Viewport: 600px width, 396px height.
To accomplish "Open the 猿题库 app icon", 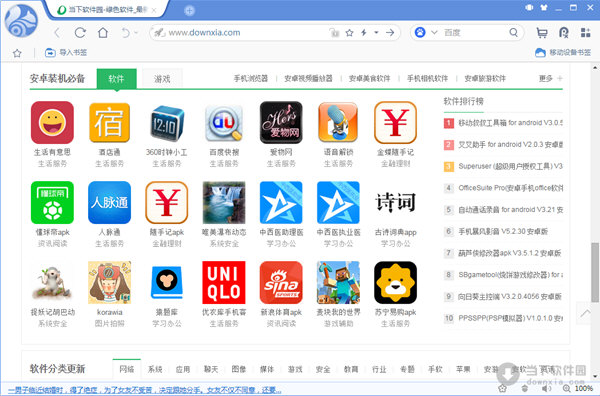I will point(166,282).
